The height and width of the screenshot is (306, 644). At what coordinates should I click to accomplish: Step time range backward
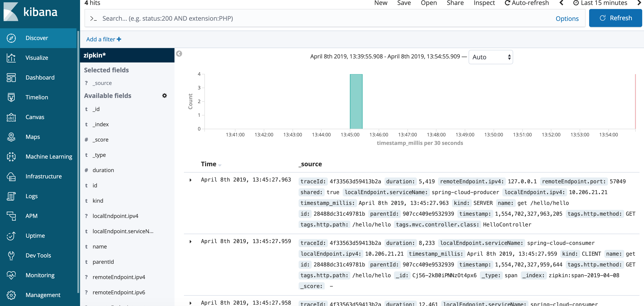pos(561,3)
